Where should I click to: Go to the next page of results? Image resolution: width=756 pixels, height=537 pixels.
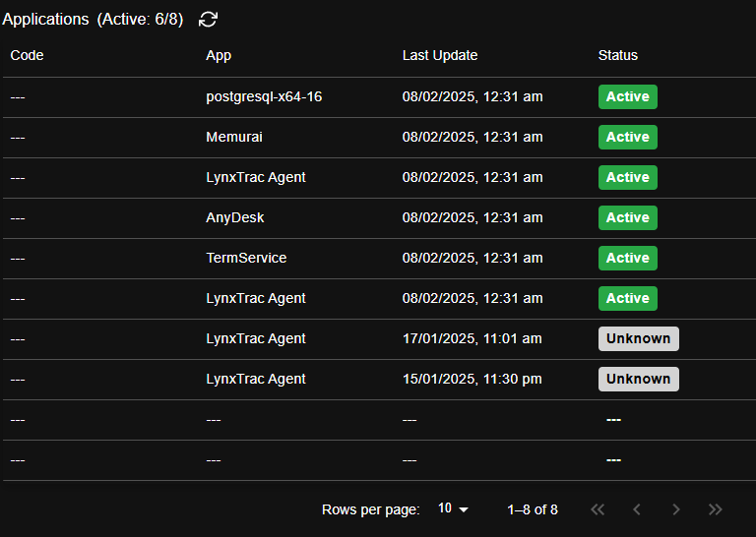[676, 509]
